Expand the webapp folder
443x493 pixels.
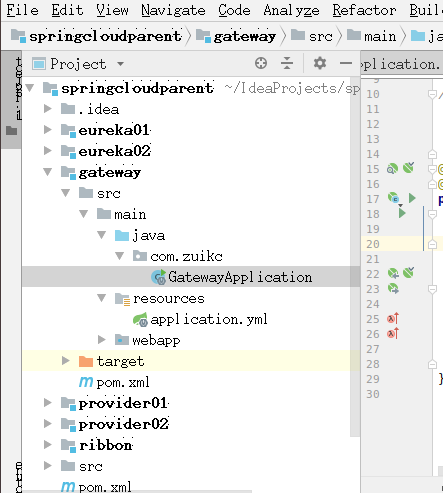click(102, 340)
